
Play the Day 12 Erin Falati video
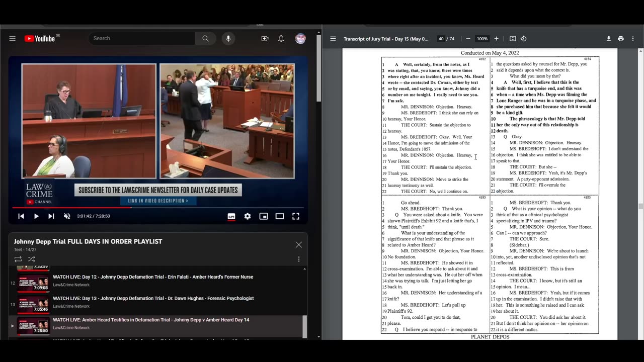pos(153,277)
